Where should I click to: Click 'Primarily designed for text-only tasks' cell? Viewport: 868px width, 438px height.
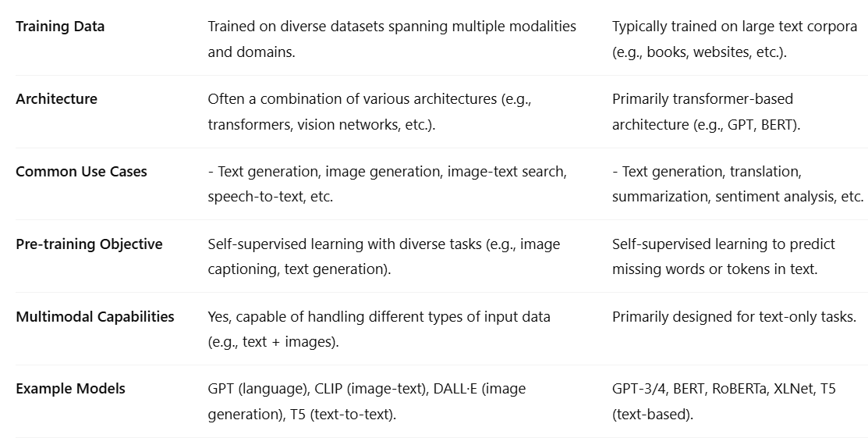[x=734, y=316]
